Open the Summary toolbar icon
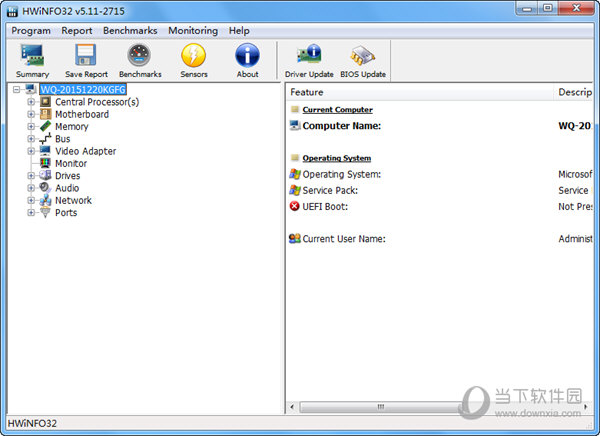Screen dimensions: 600x436 tap(33, 55)
